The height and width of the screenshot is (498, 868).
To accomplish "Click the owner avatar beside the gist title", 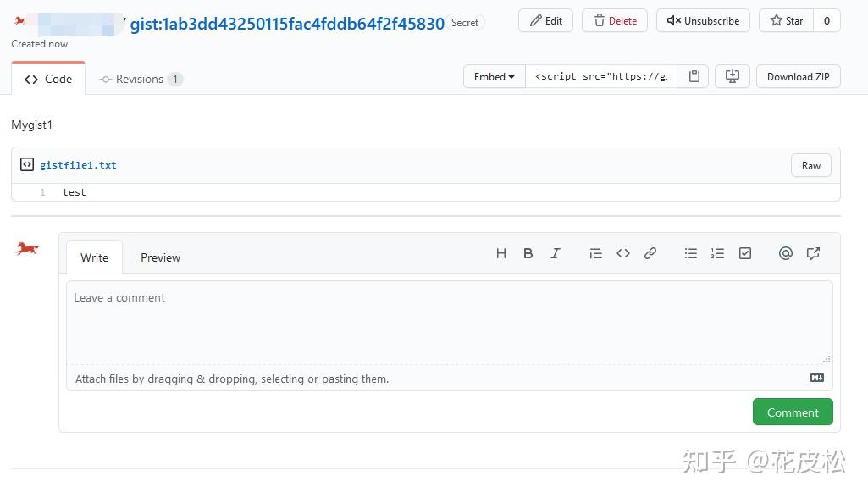I will tap(20, 21).
